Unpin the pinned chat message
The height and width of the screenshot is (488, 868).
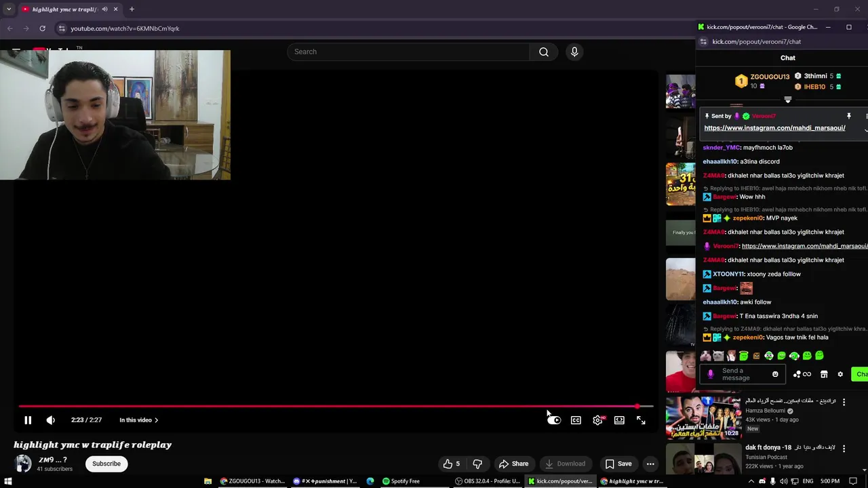pos(848,116)
